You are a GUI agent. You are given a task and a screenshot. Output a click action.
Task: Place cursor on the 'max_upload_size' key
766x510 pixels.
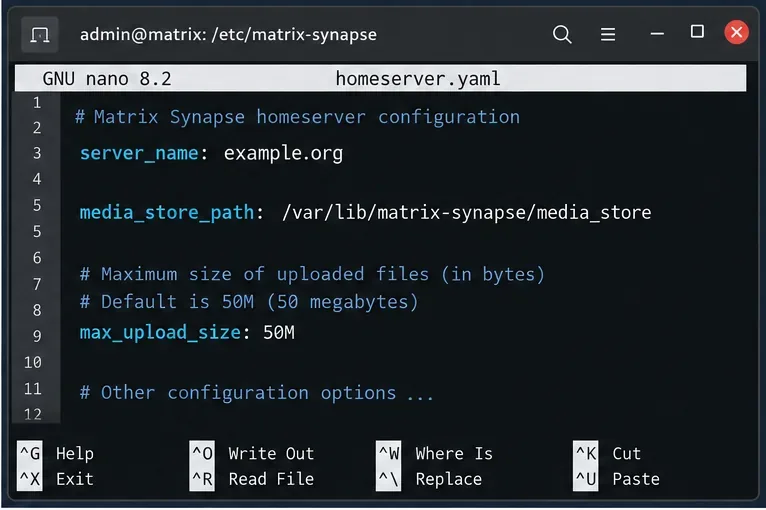[x=160, y=333]
